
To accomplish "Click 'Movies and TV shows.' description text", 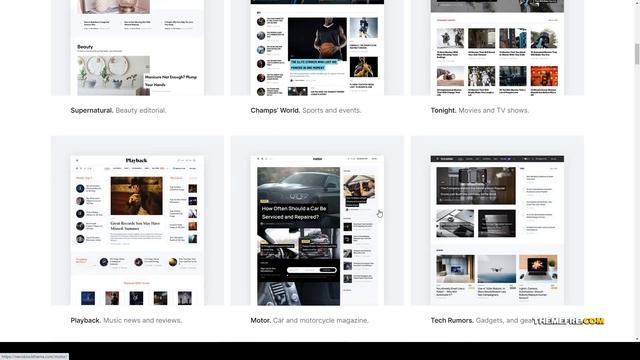I will pos(493,110).
